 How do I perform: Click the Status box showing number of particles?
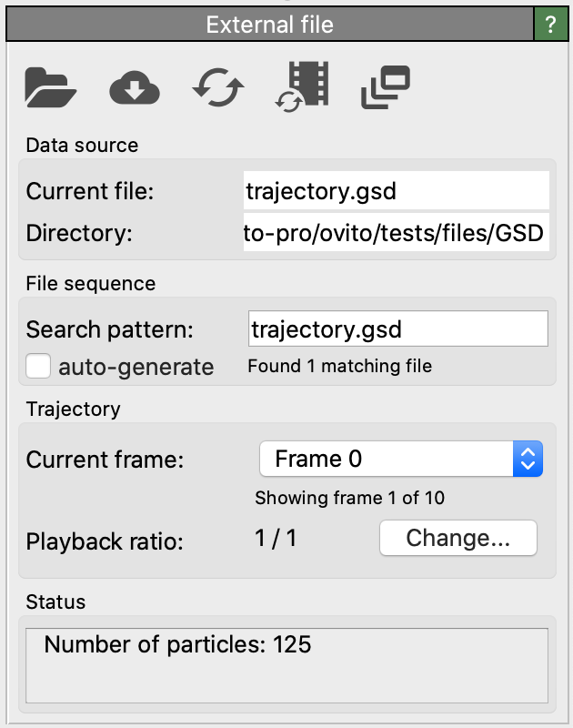pyautogui.click(x=286, y=664)
